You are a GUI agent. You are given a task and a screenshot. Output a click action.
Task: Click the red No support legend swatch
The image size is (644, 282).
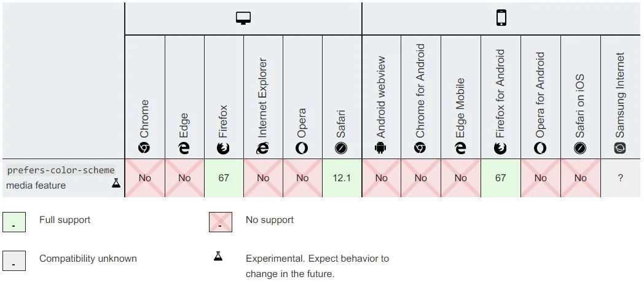pos(221,222)
